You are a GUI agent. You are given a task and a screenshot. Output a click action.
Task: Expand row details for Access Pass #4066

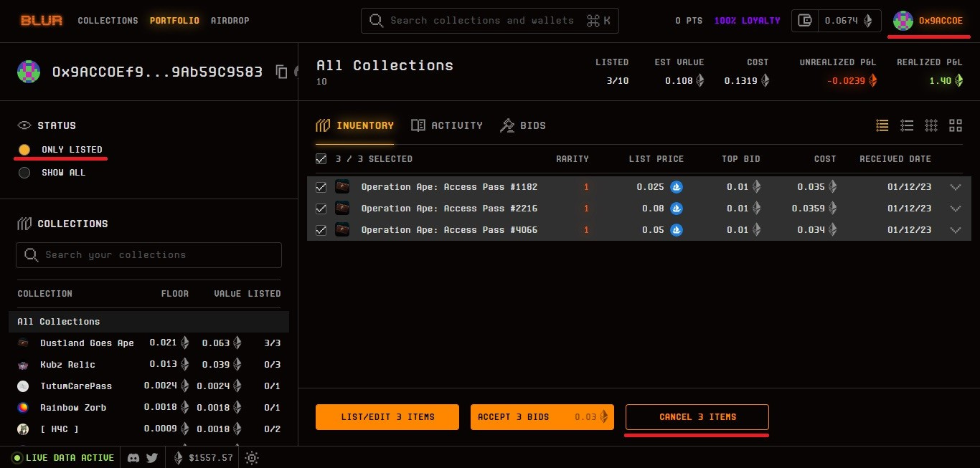coord(955,230)
